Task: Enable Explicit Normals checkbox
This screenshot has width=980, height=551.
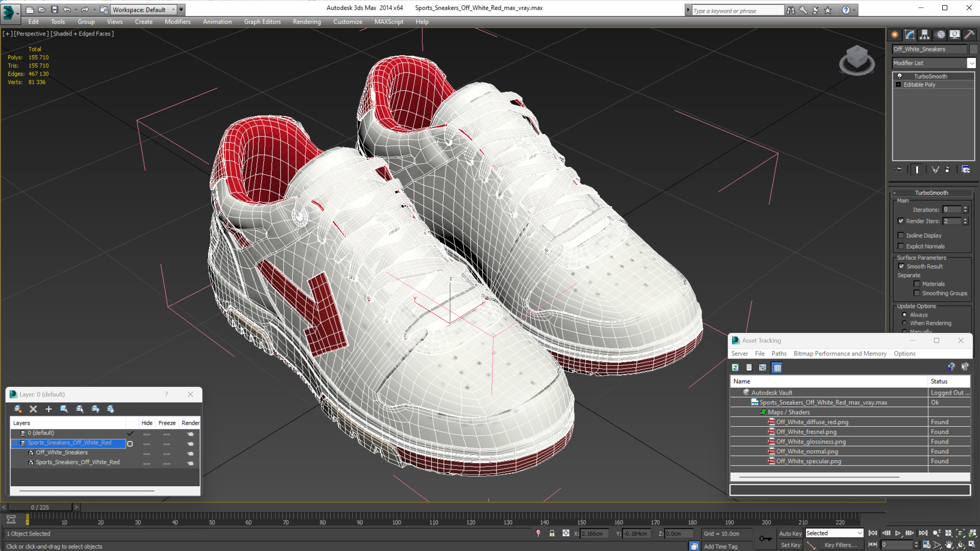Action: click(901, 246)
